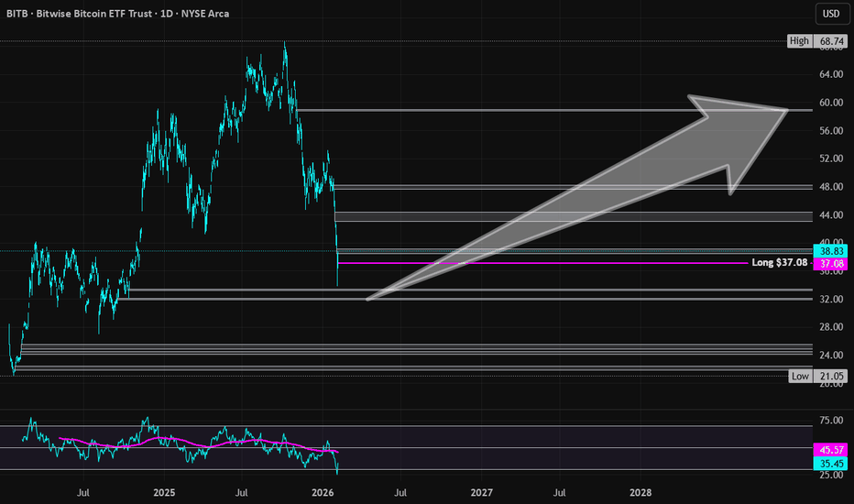Image resolution: width=854 pixels, height=504 pixels.
Task: Click the 2027 label on time axis
Action: 481,493
